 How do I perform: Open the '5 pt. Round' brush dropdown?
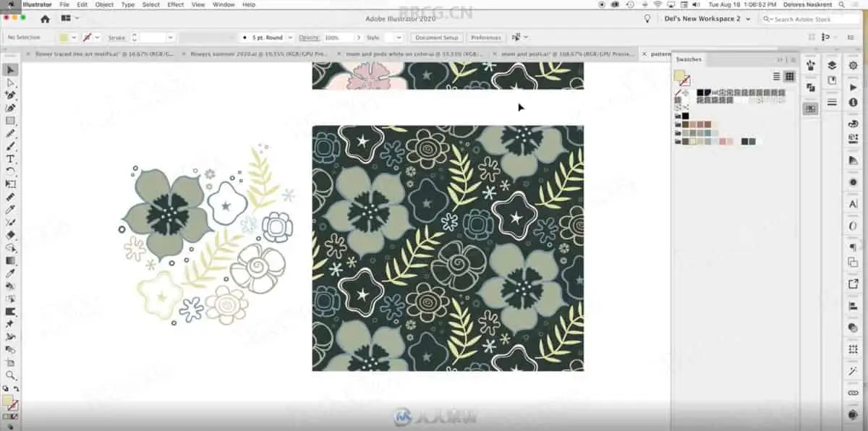[290, 37]
